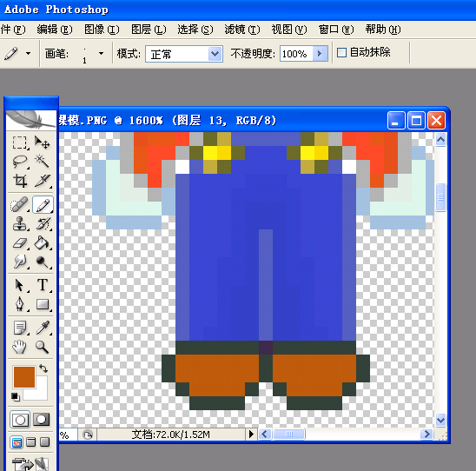Switch to Quick Mask mode

click(x=42, y=420)
